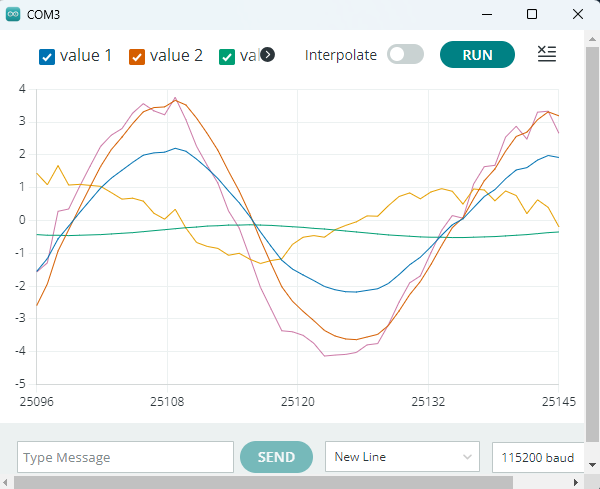Image resolution: width=600 pixels, height=489 pixels.
Task: Toggle the green third value checkbox
Action: click(x=227, y=56)
